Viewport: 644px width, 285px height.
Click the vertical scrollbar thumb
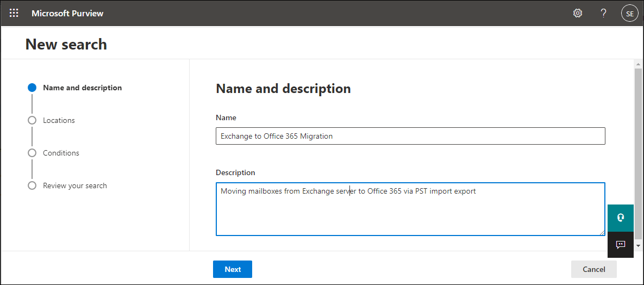click(638, 154)
